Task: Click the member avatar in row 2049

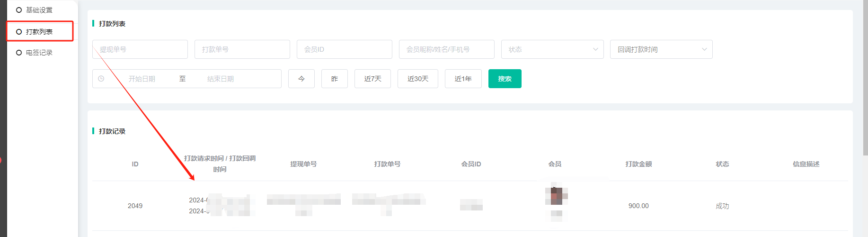Action: pyautogui.click(x=556, y=196)
